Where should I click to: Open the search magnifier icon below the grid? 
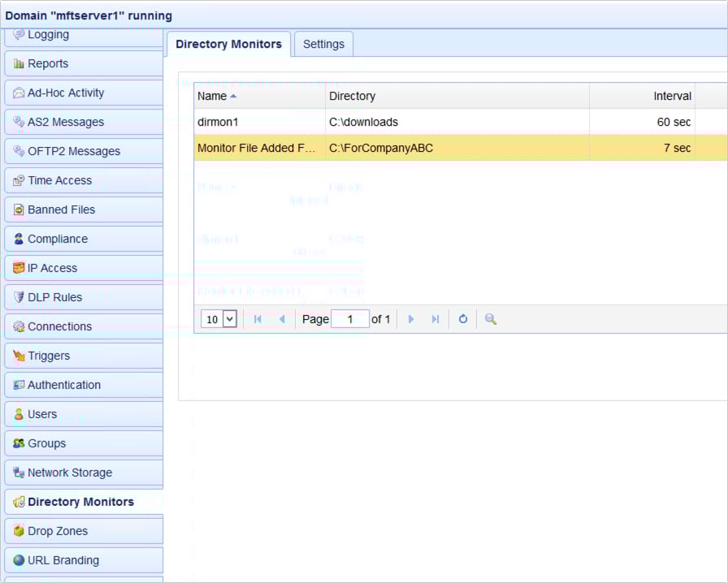[x=489, y=318]
